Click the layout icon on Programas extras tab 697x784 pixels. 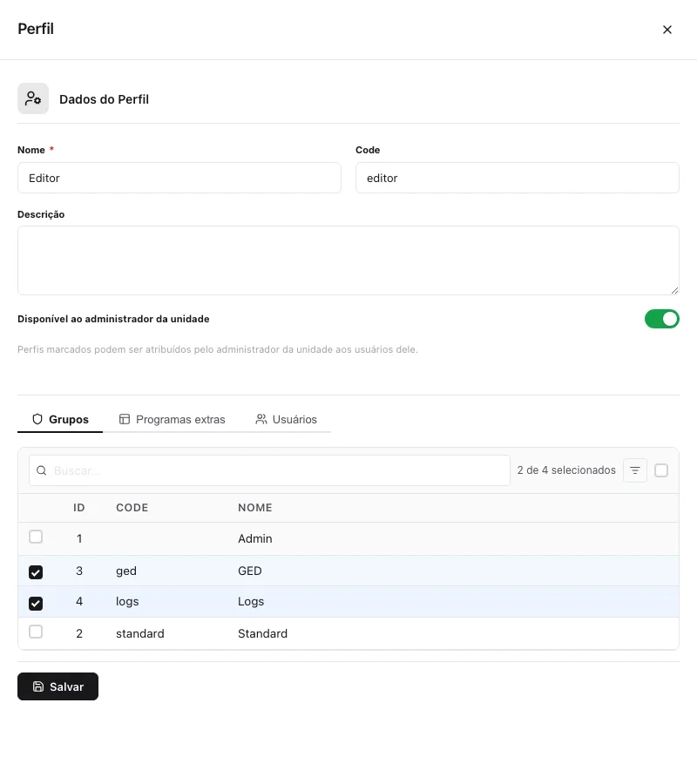click(x=125, y=419)
